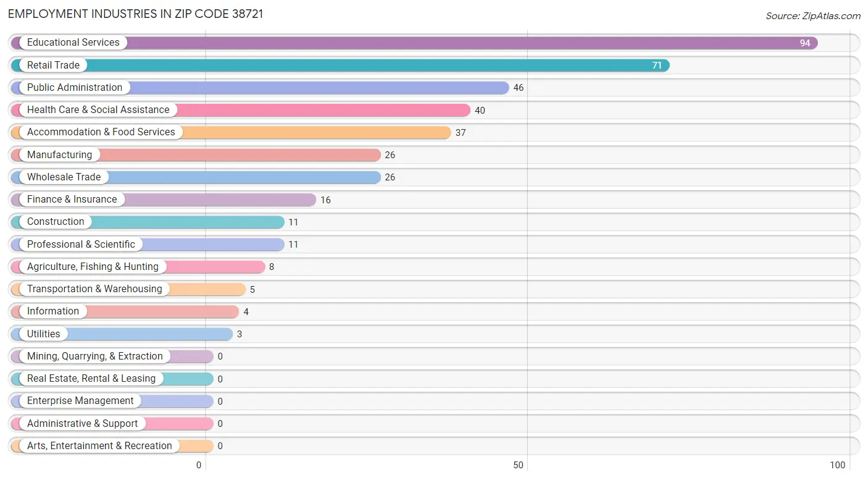Viewport: 868px width, 480px height.
Task: Select Administrative & Support label
Action: coord(83,423)
